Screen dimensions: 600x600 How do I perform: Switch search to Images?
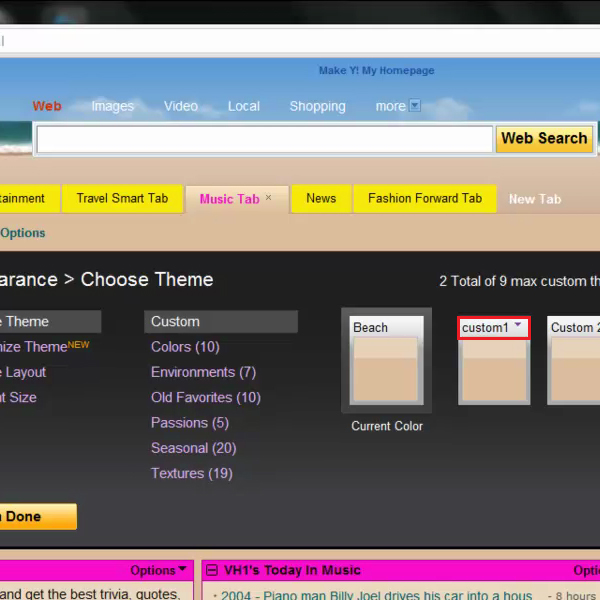coord(112,106)
